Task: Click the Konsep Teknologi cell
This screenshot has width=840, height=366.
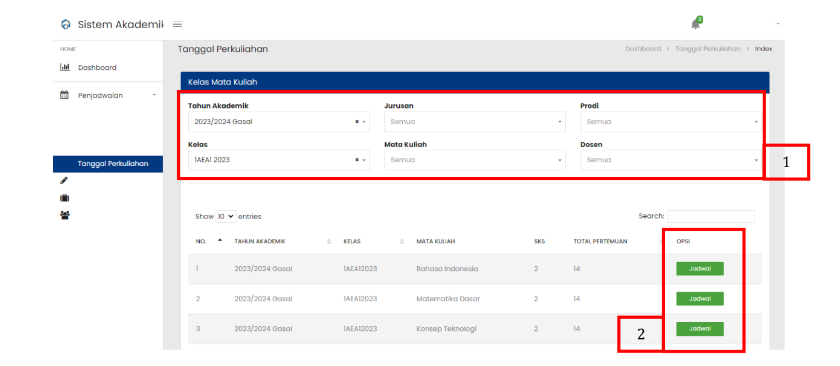Action: [446, 328]
